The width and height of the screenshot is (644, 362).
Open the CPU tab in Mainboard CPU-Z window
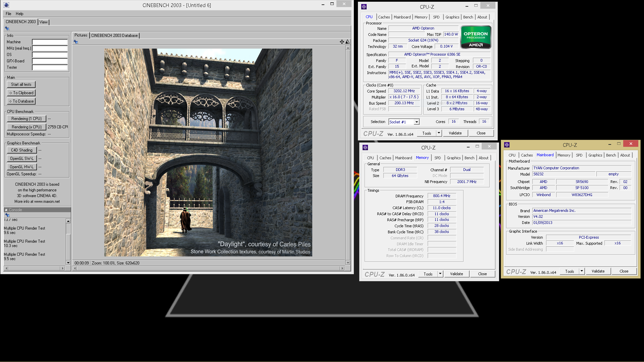tap(512, 155)
